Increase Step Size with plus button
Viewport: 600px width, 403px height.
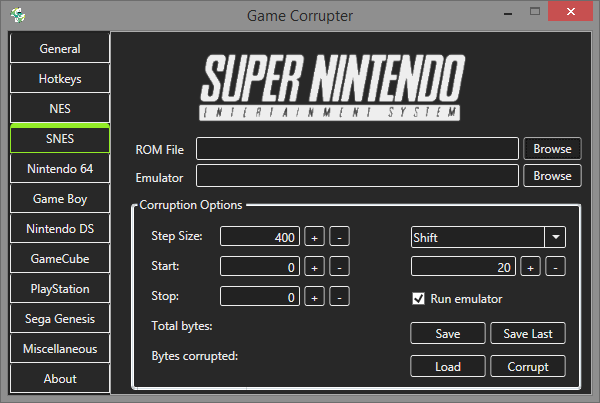point(315,237)
